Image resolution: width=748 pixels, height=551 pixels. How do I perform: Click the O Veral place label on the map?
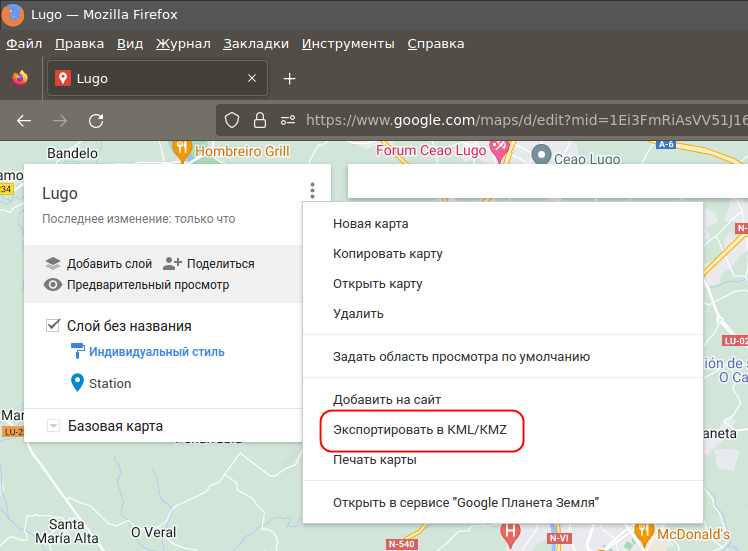point(153,532)
